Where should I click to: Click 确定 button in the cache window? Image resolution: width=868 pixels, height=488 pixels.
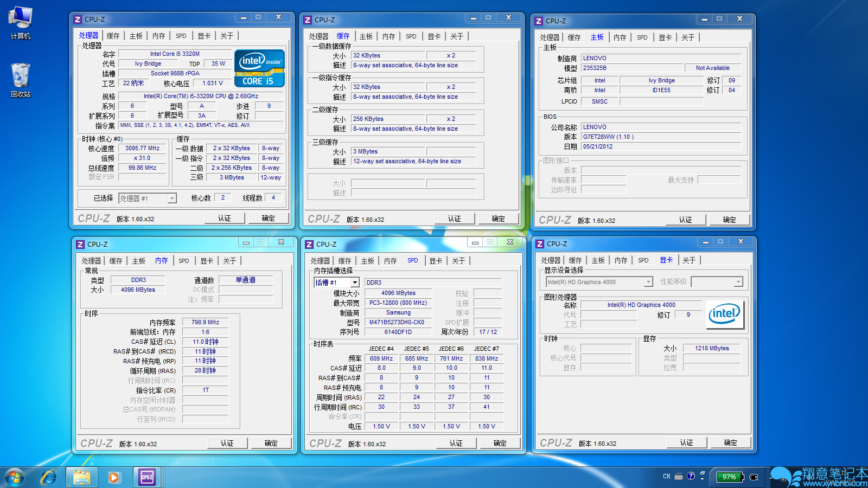click(x=499, y=219)
